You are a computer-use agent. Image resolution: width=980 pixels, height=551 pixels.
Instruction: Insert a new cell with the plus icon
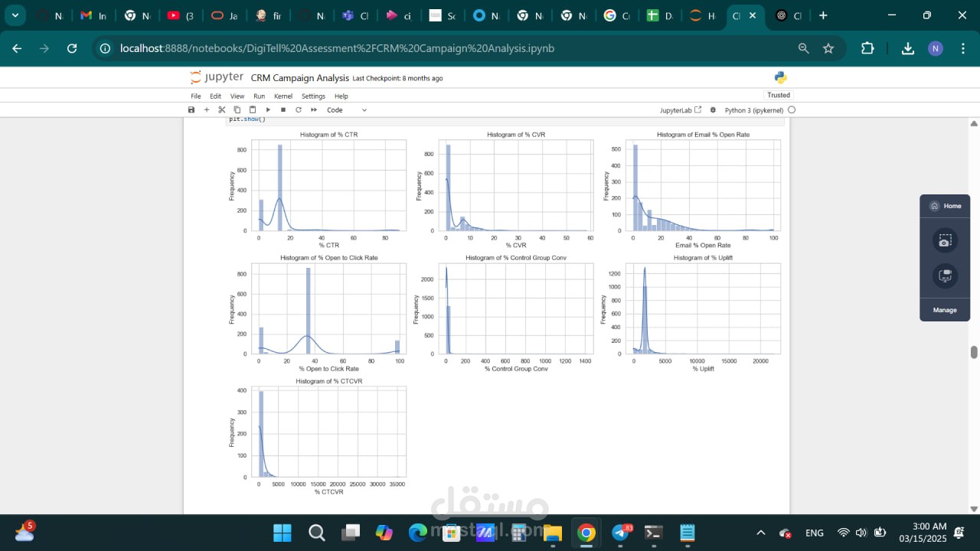pyautogui.click(x=206, y=109)
